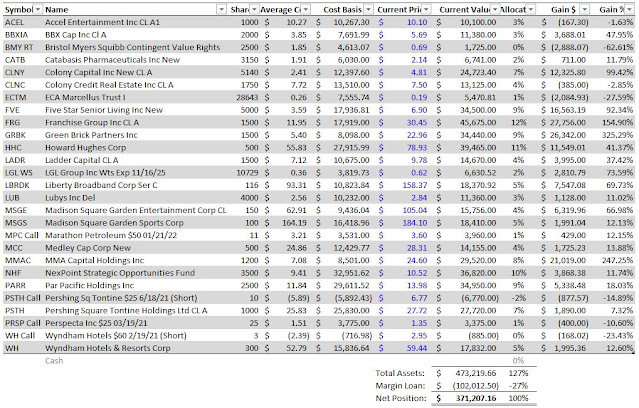Select the ACEL symbol cell

(x=14, y=22)
